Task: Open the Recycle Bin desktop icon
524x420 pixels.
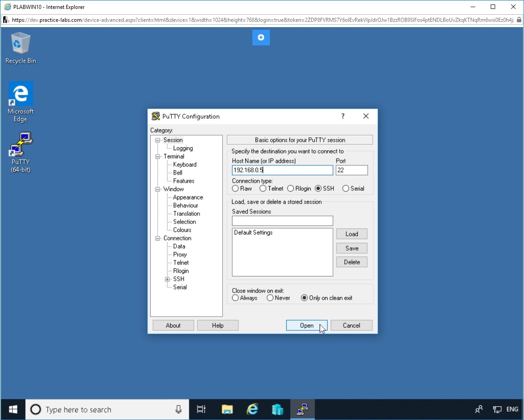Action: pos(21,48)
